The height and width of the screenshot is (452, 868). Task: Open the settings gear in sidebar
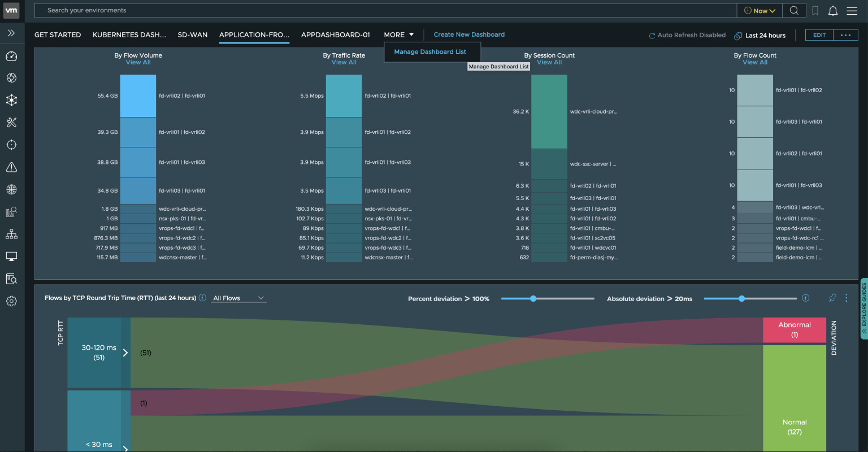click(x=11, y=301)
